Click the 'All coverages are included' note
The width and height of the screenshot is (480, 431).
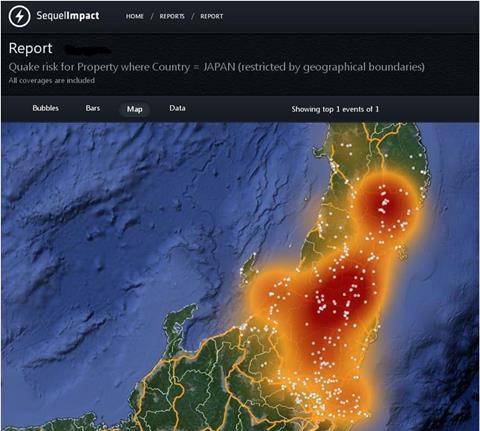tap(52, 80)
